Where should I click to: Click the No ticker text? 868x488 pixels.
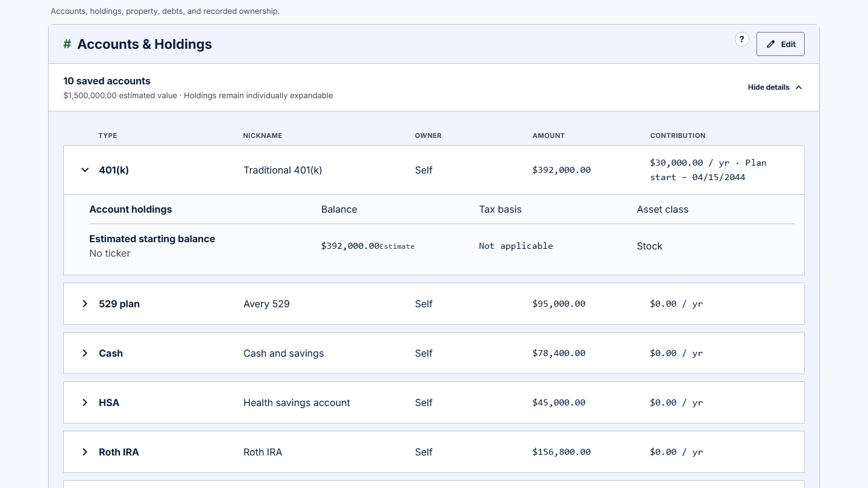[x=110, y=253]
